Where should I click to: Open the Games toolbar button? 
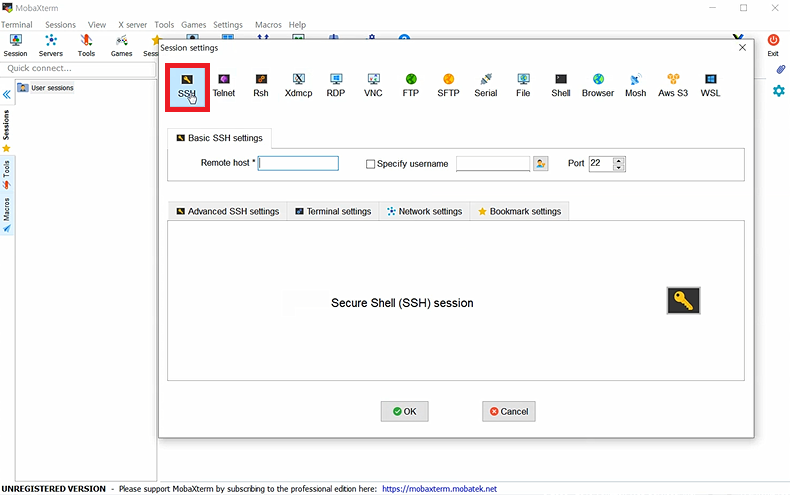coord(121,45)
